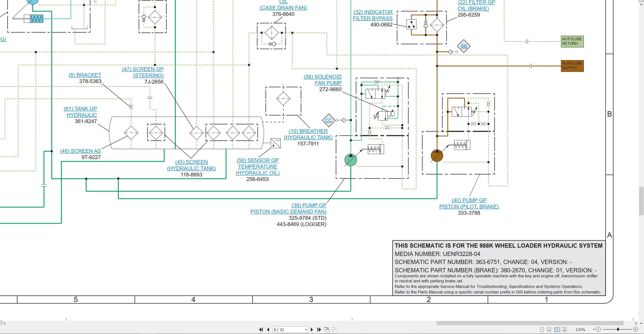Click horizontal scroll left arrow
The height and width of the screenshot is (334, 644).
[5, 323]
